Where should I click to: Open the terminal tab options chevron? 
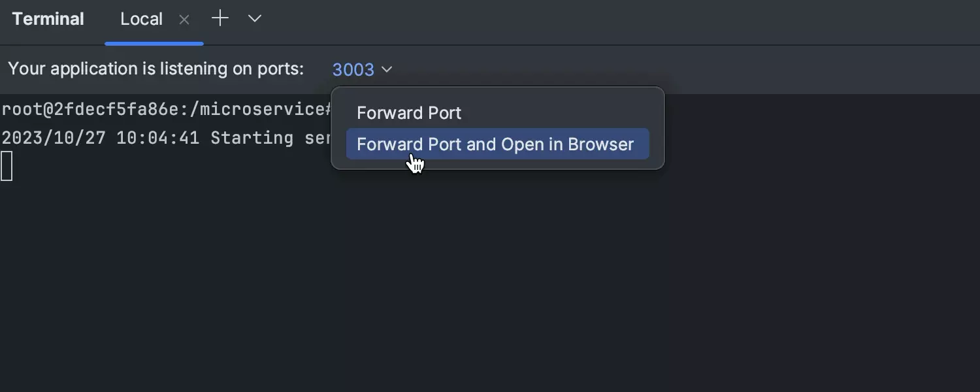pyautogui.click(x=255, y=19)
